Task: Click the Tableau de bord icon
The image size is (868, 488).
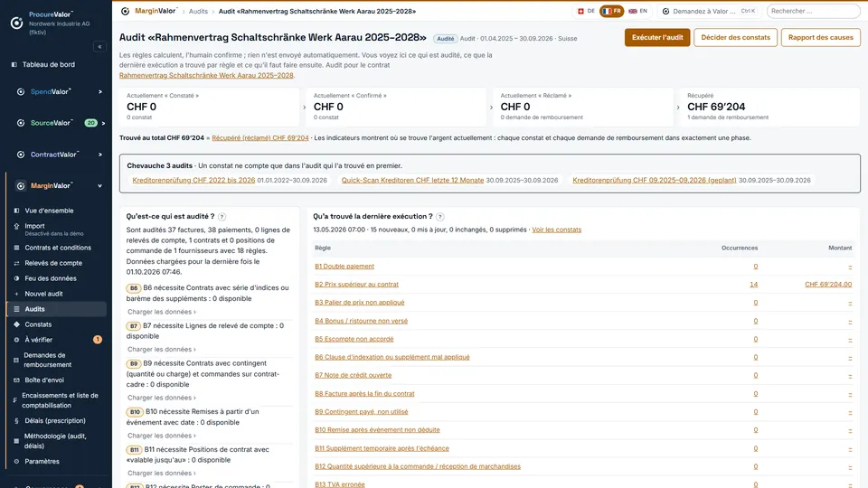Action: click(x=14, y=65)
